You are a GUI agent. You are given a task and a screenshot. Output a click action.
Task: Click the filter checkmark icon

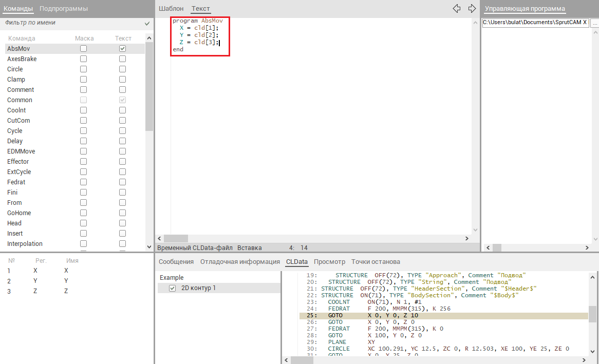tap(147, 24)
